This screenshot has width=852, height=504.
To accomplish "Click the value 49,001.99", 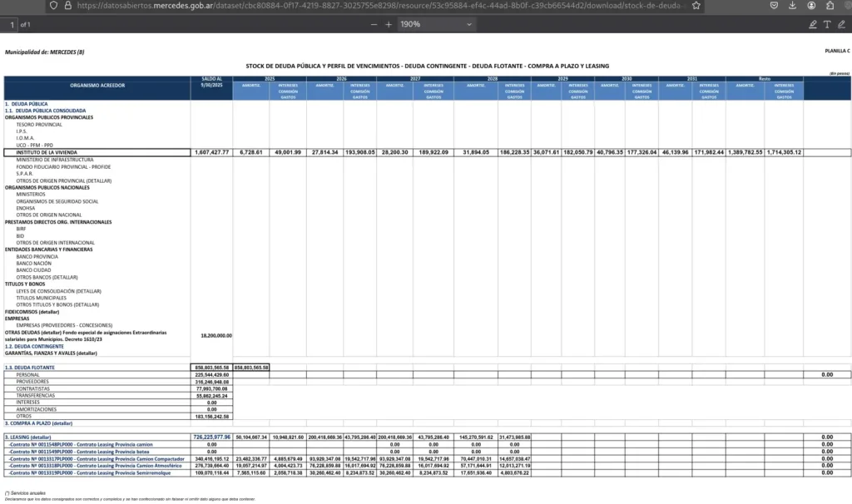I will (288, 152).
